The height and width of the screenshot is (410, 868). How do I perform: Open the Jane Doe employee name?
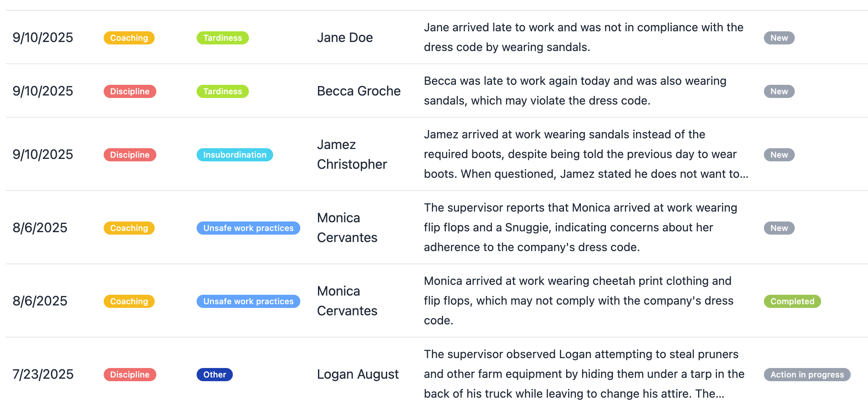[345, 38]
